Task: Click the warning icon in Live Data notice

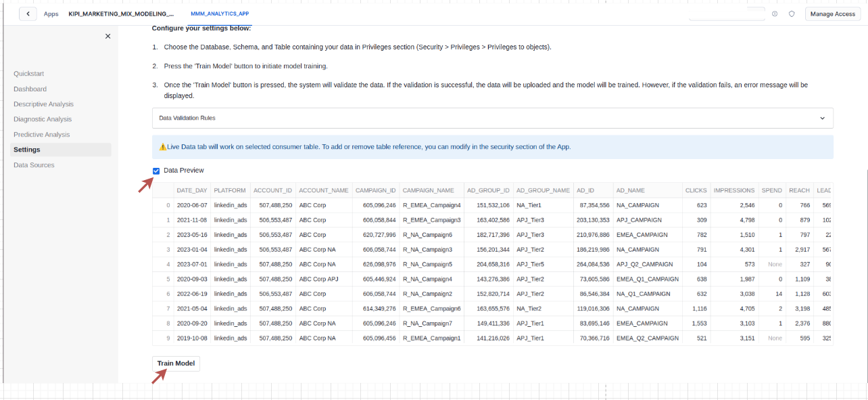Action: 162,147
